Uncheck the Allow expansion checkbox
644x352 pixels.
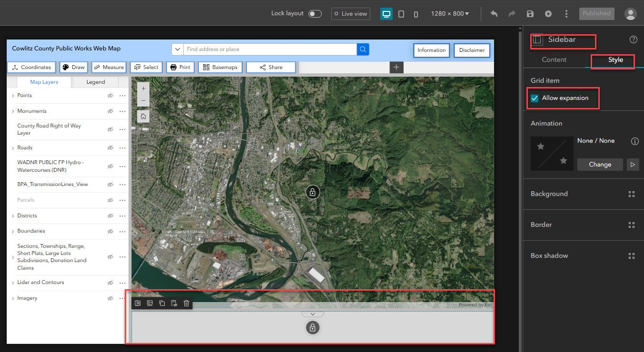click(x=534, y=98)
